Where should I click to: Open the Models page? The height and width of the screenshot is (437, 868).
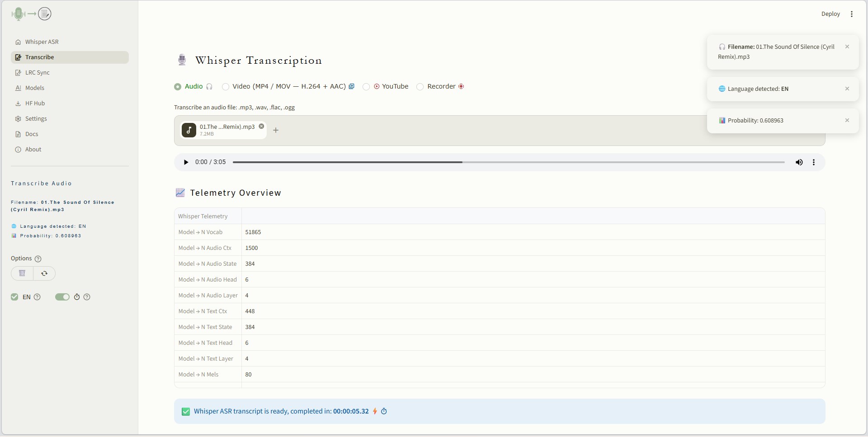70,88
